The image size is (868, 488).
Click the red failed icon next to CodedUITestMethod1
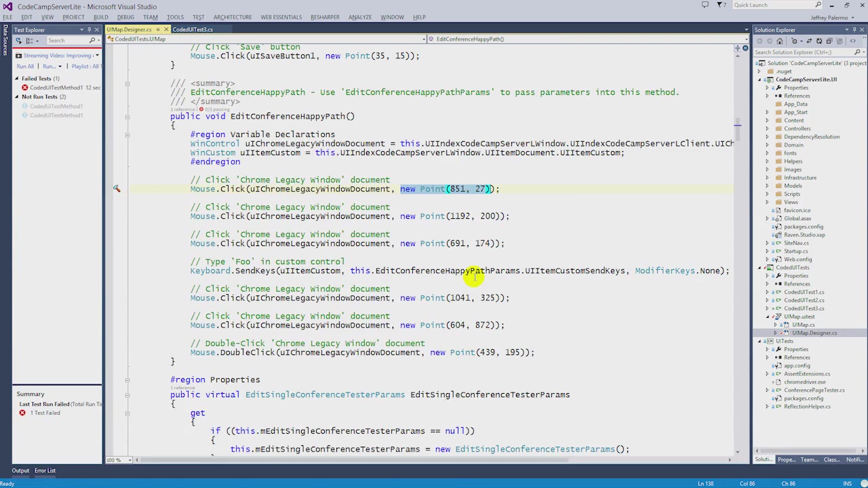[25, 87]
